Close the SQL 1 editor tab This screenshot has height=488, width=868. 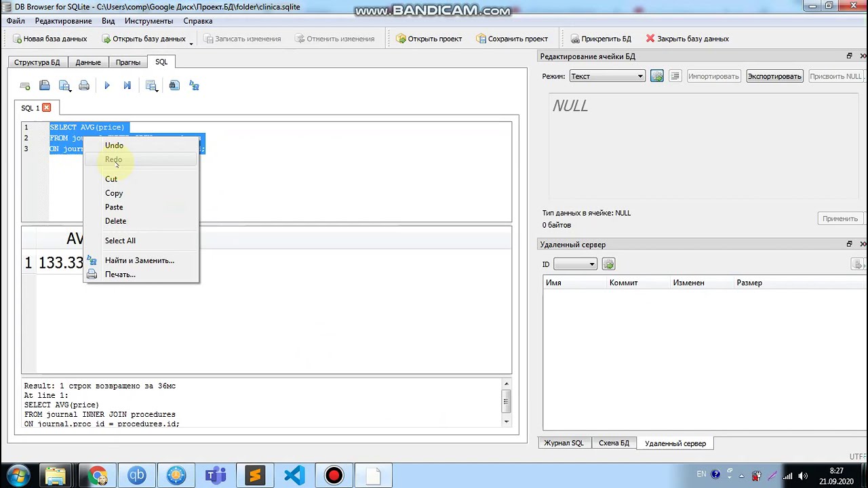(46, 108)
